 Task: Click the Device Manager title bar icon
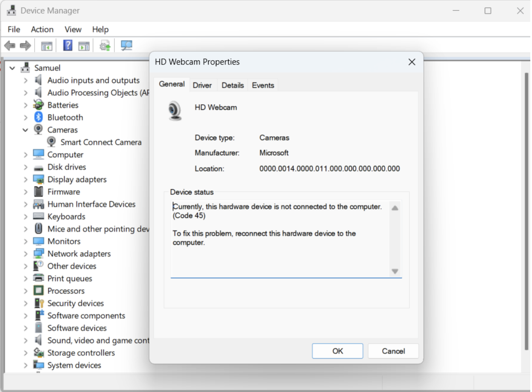point(11,9)
